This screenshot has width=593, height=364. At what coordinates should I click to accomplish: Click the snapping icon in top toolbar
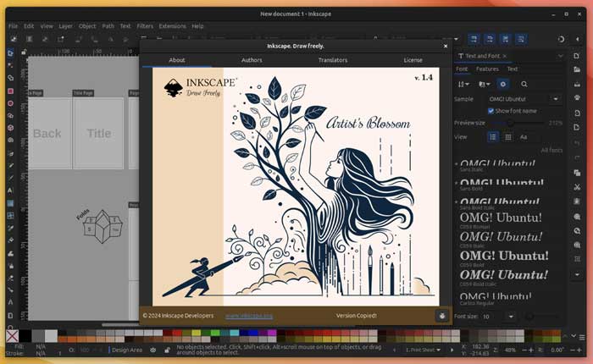[x=561, y=39]
